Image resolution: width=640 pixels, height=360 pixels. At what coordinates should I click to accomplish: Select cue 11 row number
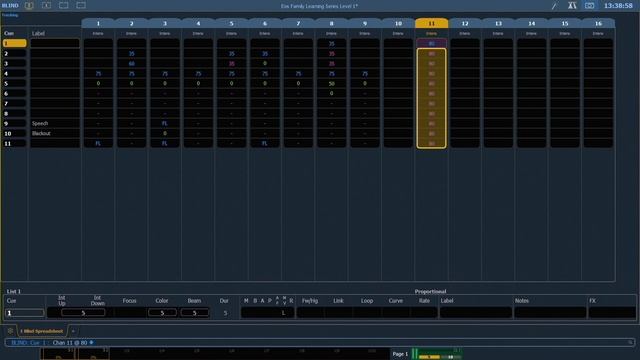tap(14, 143)
